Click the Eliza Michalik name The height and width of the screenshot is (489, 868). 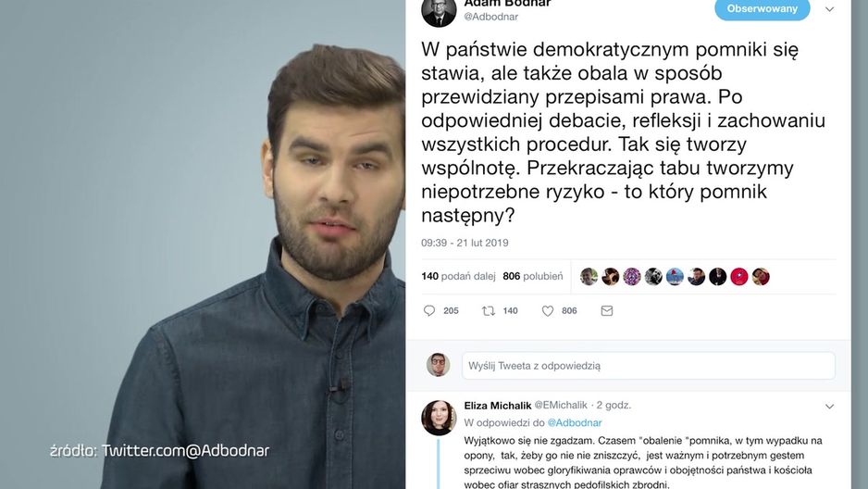coord(498,406)
